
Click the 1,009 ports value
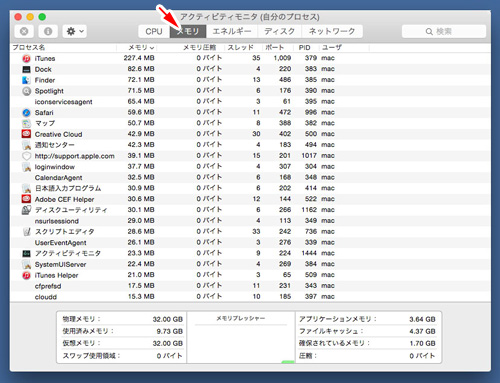point(282,58)
